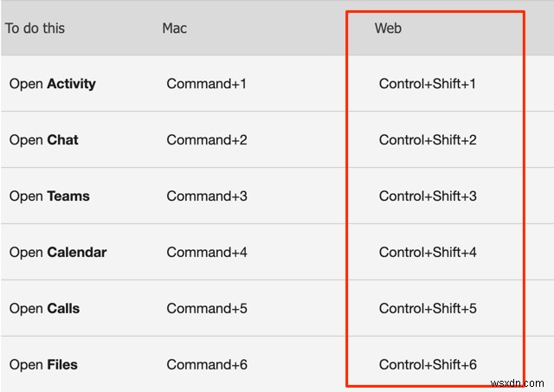Click the Control+Shift+3 Web shortcut
This screenshot has width=554, height=392.
428,196
